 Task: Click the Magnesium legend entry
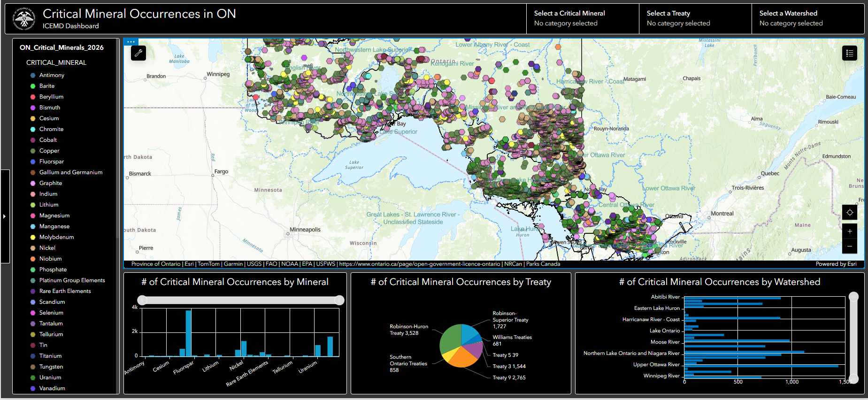pyautogui.click(x=54, y=215)
